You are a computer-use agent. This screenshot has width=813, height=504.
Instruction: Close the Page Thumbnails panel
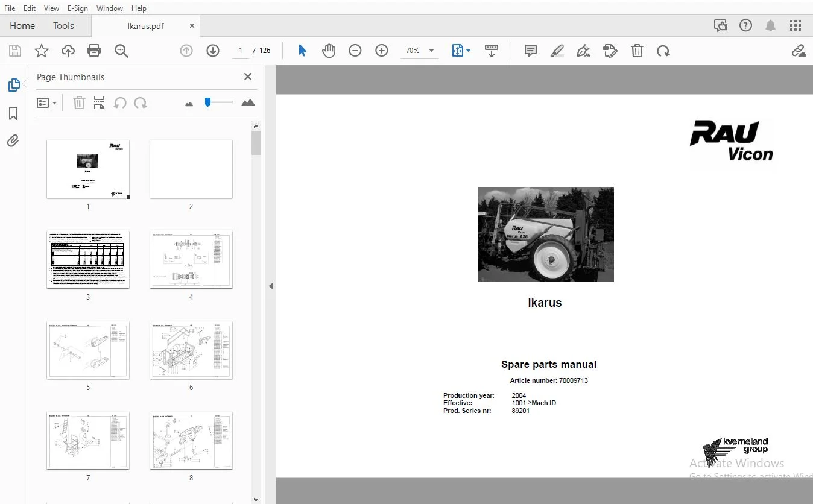248,77
